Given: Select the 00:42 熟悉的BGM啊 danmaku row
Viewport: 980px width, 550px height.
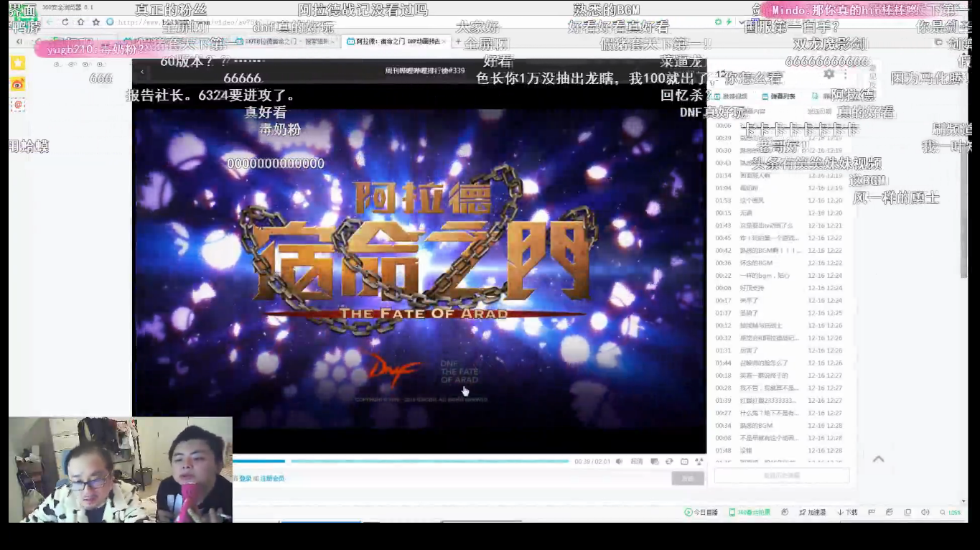Looking at the screenshot, I should point(782,251).
